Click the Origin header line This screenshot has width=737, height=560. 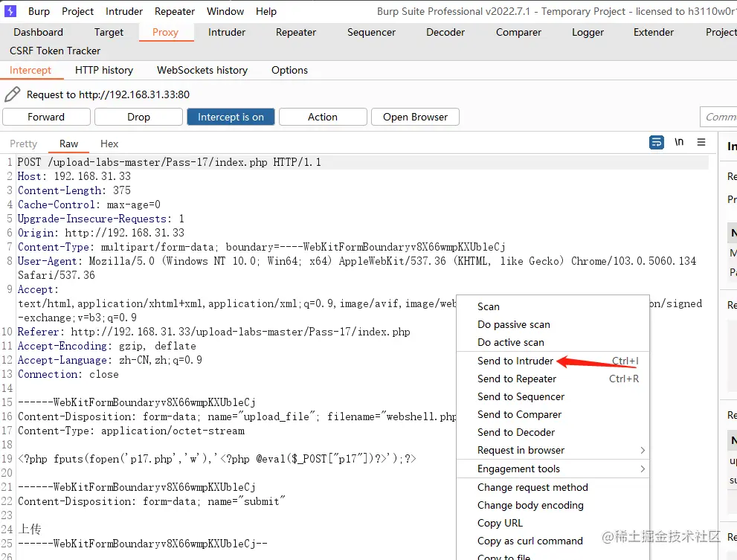[101, 233]
